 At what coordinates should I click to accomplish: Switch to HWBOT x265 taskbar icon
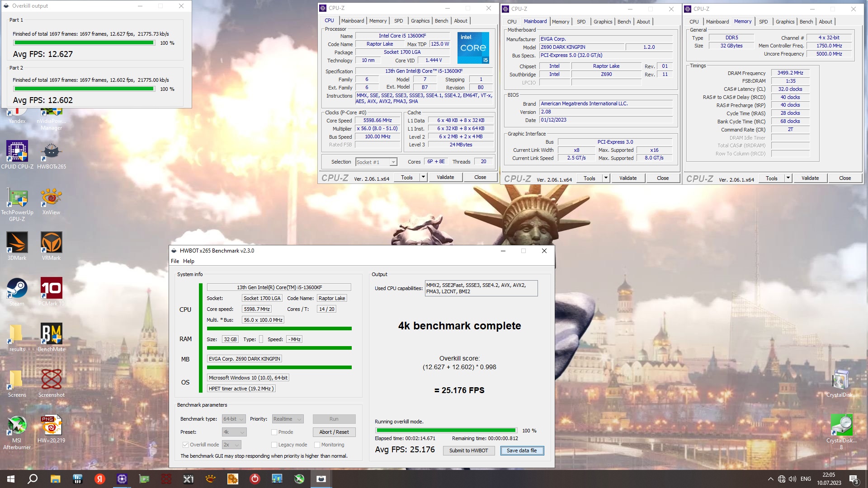coord(321,479)
